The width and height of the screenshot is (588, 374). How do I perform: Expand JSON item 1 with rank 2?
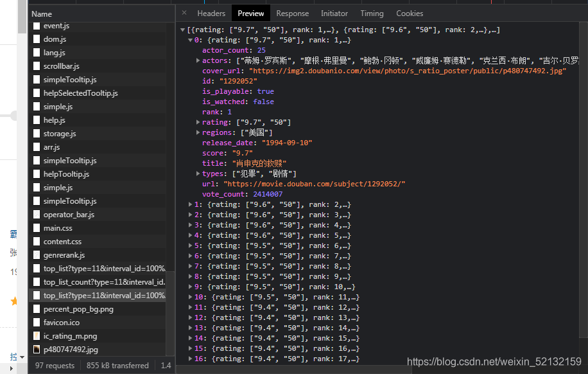point(190,204)
